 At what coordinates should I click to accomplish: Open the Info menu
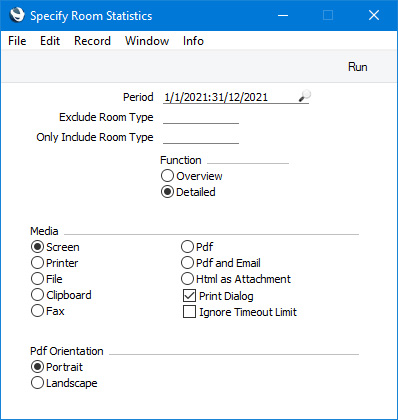[x=193, y=41]
